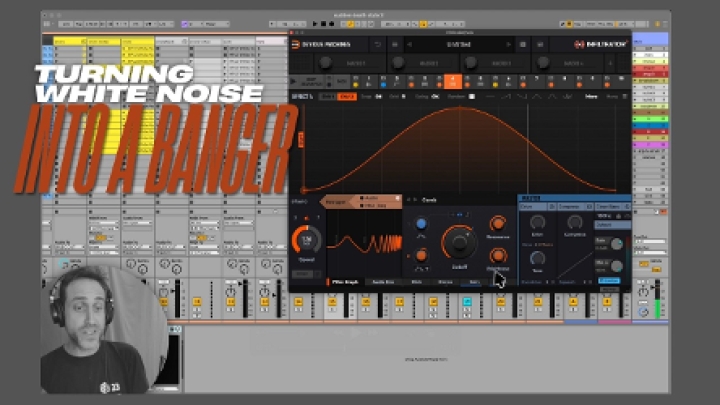
Task: Apply the bell curve envelope shape
Action: click(552, 96)
